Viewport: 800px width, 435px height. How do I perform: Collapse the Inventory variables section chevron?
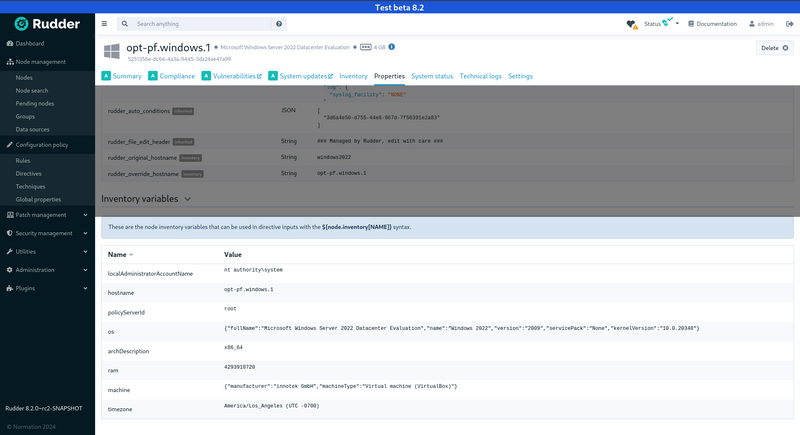[188, 199]
